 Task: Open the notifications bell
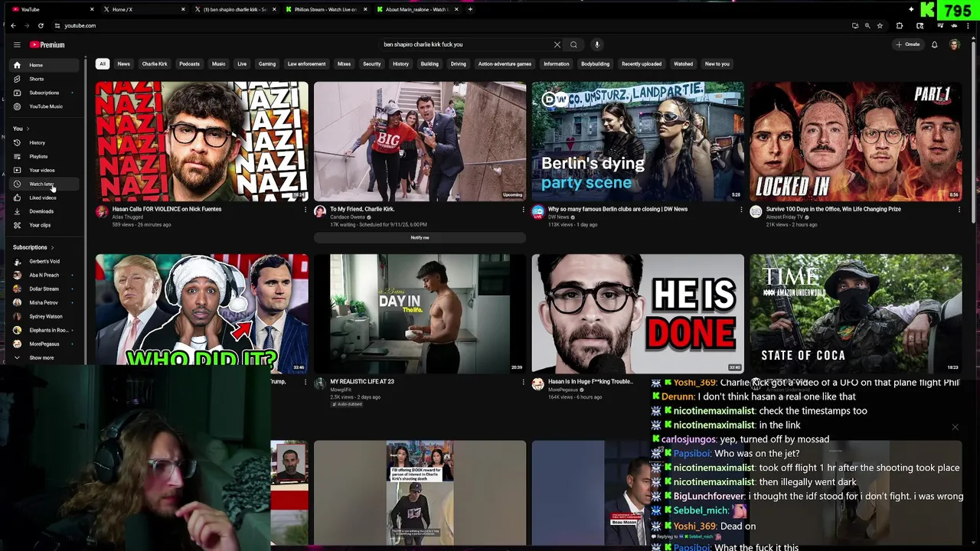934,44
